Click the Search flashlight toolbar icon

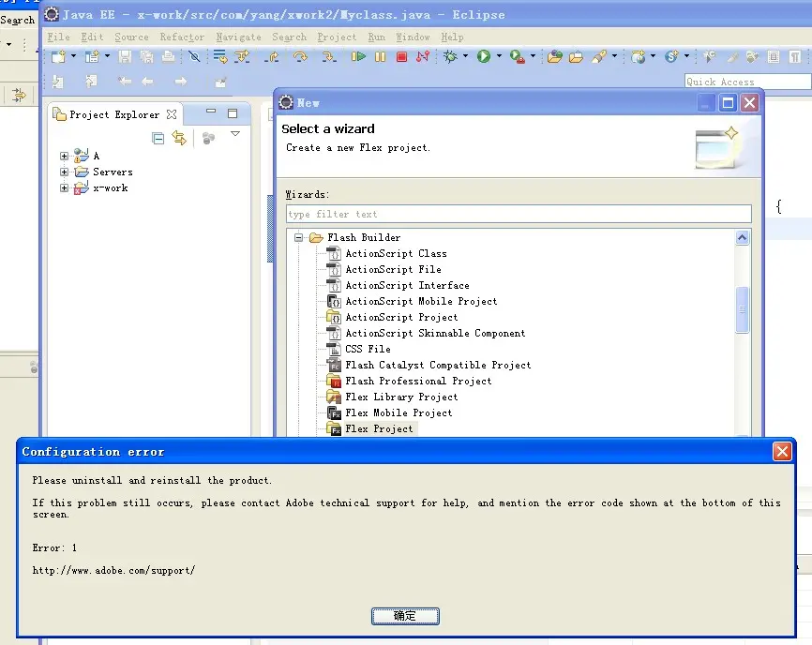click(x=599, y=56)
